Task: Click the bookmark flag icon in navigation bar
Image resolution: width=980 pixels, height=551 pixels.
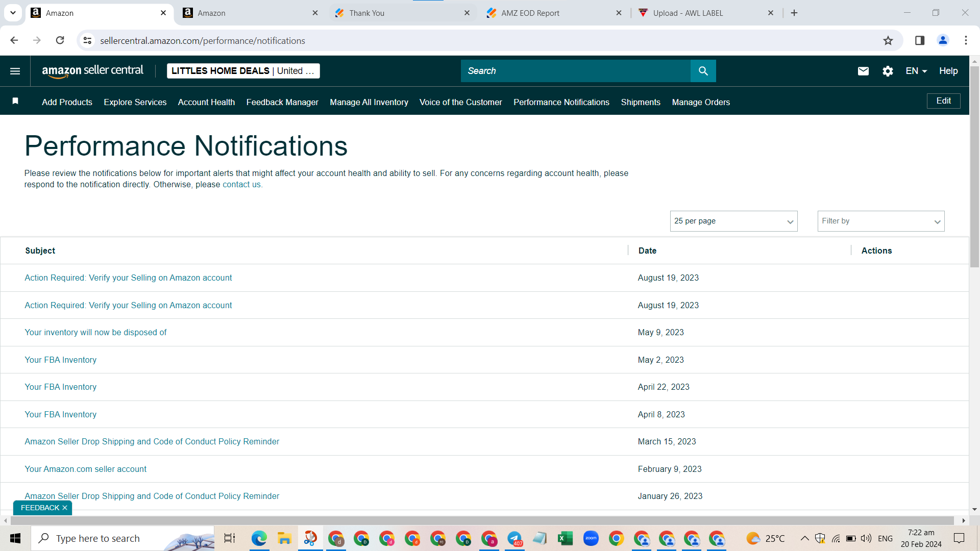Action: [15, 101]
